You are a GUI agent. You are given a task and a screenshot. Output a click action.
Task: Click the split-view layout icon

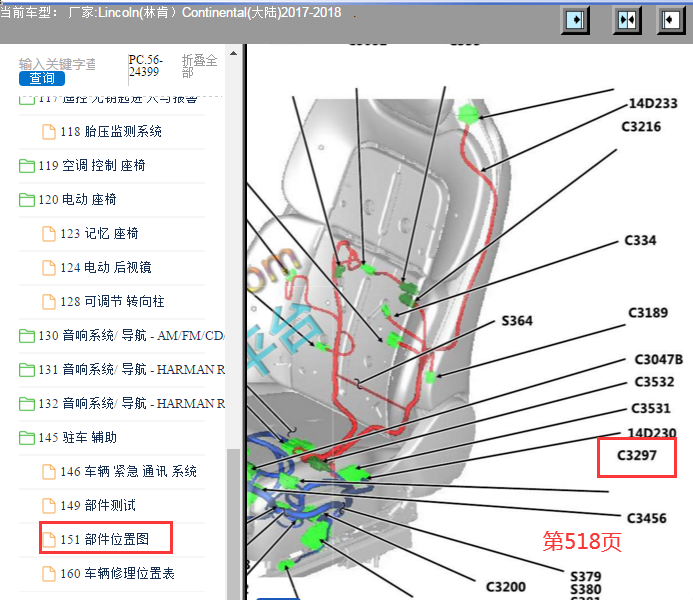pos(627,20)
